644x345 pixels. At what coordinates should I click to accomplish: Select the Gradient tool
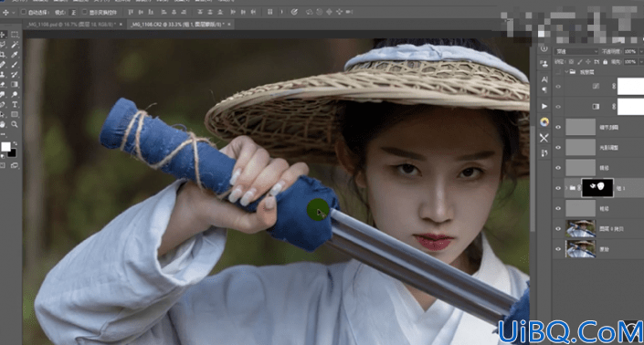point(15,85)
